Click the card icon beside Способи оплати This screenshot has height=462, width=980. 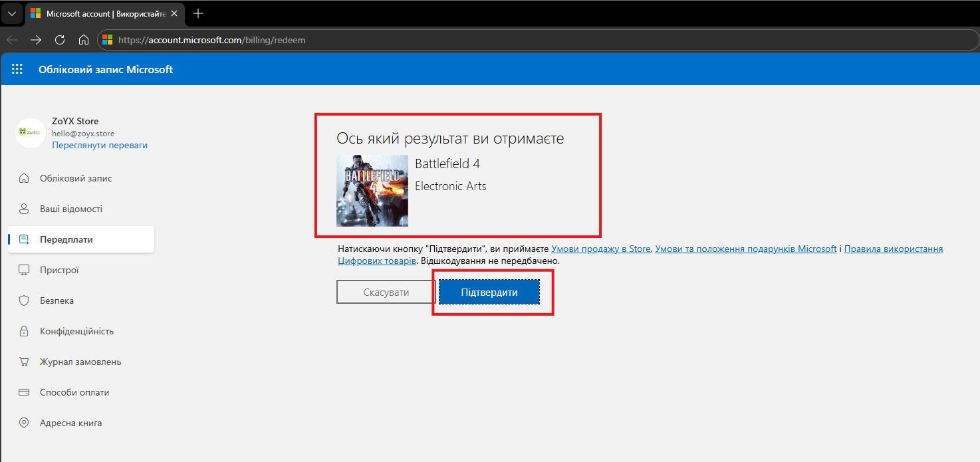(24, 392)
